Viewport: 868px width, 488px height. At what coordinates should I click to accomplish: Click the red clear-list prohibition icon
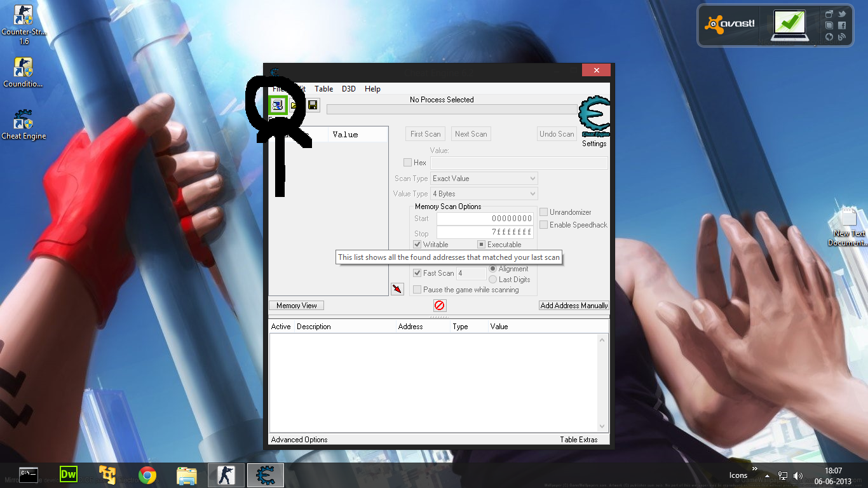tap(440, 305)
